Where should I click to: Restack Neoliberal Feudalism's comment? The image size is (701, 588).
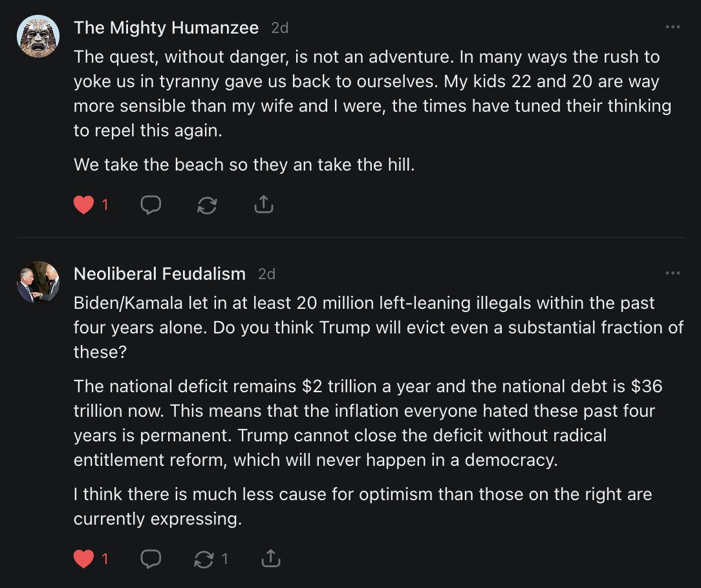(x=204, y=559)
